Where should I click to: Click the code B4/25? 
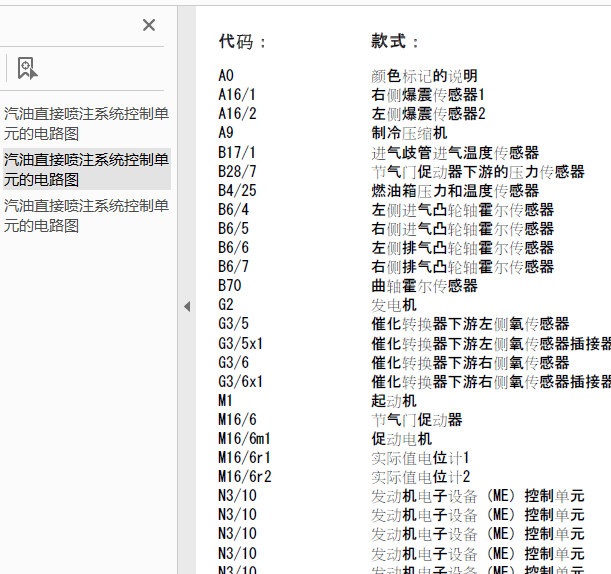pyautogui.click(x=237, y=191)
